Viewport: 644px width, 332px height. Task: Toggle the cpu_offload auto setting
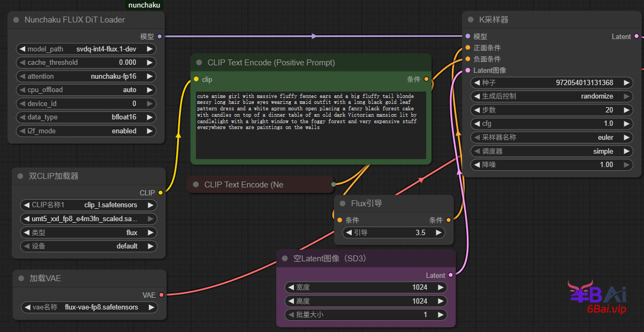point(86,90)
